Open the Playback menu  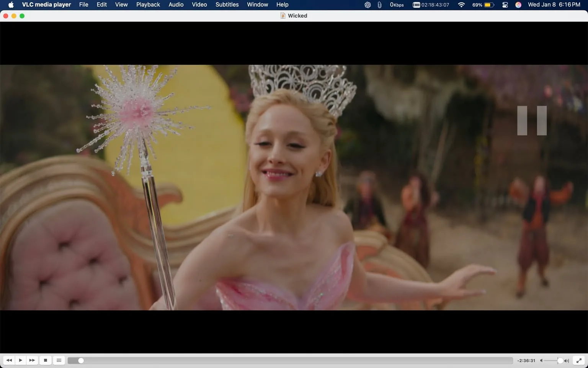pyautogui.click(x=148, y=5)
